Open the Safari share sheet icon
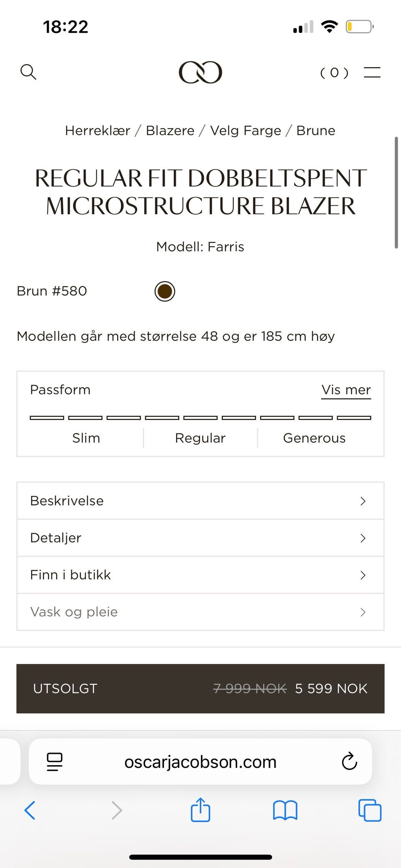This screenshot has width=401, height=868. tap(200, 810)
